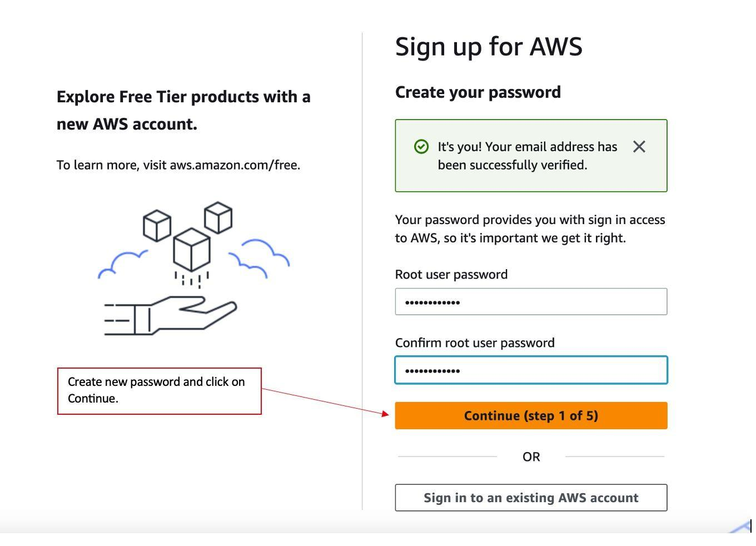This screenshot has height=546, width=756.
Task: Click the hand holding cubes drawing
Action: tap(167, 317)
